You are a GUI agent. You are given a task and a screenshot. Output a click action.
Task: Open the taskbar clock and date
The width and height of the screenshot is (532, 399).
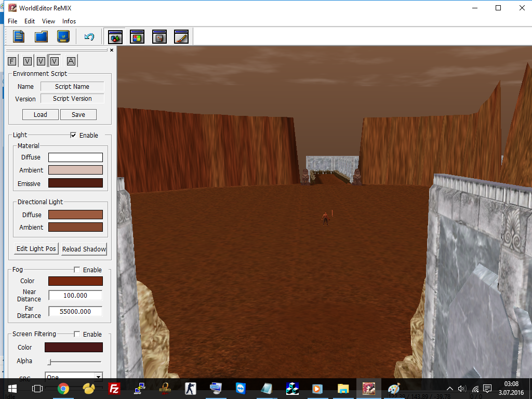point(511,389)
